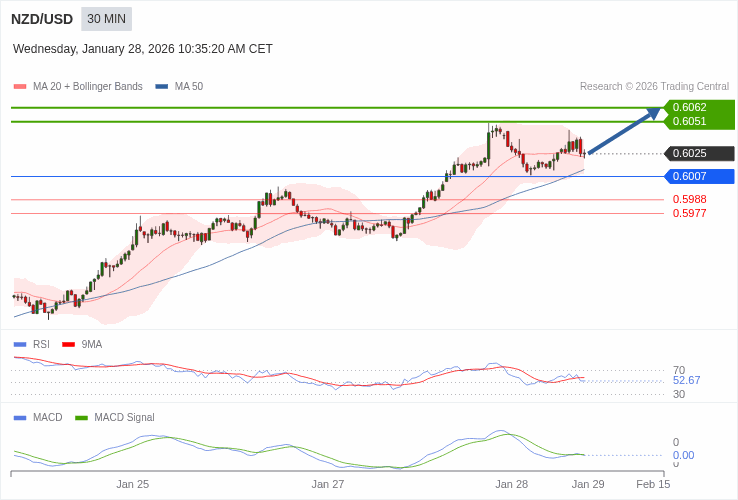738x500 pixels.
Task: Click the 0.6025 current price tag
Action: 698,153
